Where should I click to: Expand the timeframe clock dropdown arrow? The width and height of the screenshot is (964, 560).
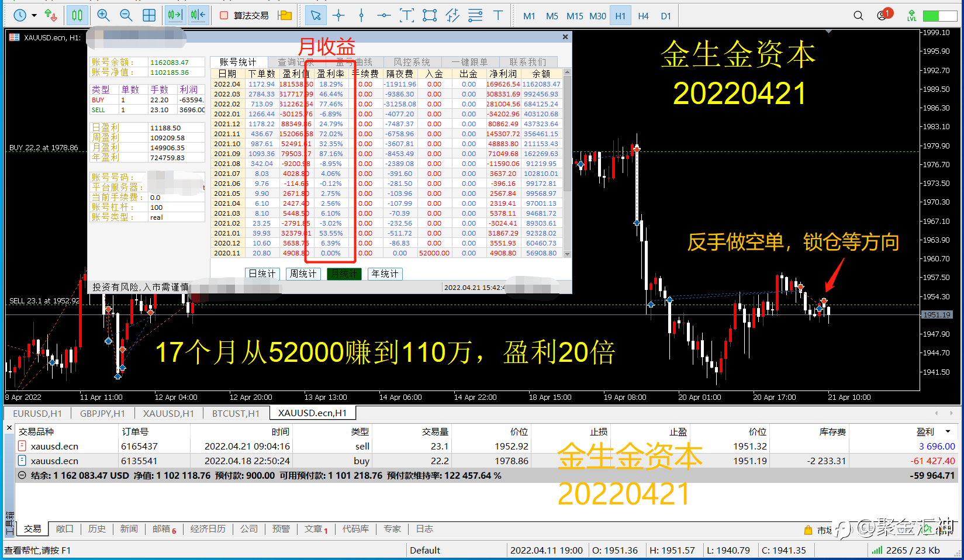34,16
